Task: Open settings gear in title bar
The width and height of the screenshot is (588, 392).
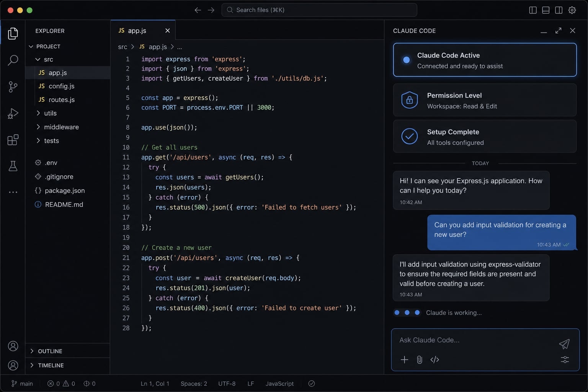Action: 572,10
